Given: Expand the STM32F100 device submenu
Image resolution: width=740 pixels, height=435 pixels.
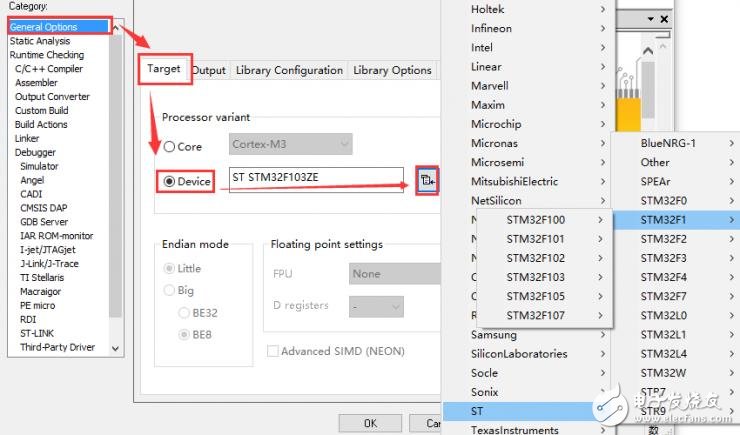Looking at the screenshot, I should pyautogui.click(x=545, y=220).
